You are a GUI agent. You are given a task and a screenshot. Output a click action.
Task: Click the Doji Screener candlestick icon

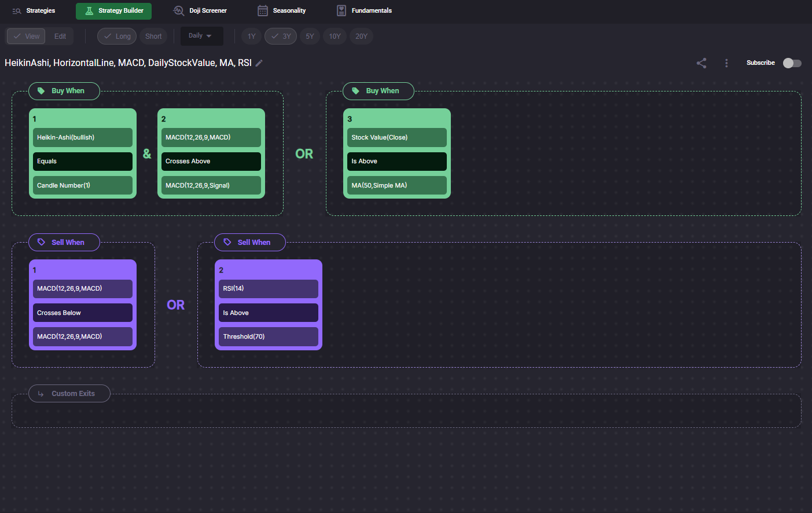pyautogui.click(x=178, y=10)
